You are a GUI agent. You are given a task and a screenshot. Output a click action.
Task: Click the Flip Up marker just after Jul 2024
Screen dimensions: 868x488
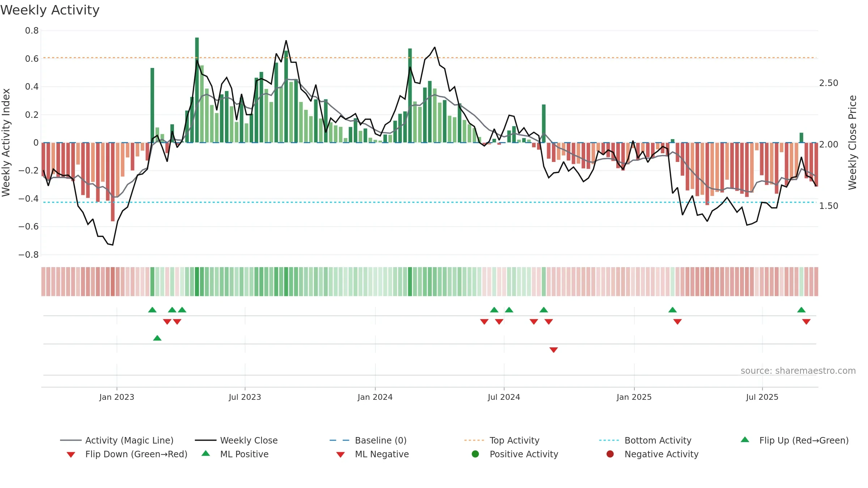[509, 310]
